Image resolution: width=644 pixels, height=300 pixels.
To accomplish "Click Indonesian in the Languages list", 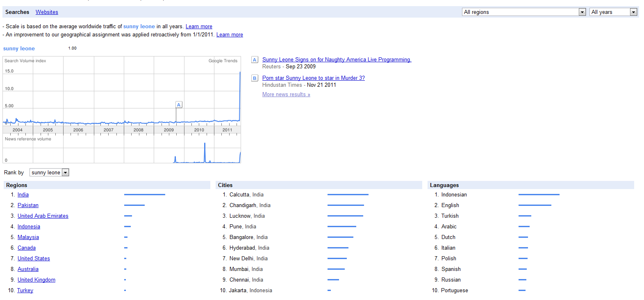I will pyautogui.click(x=454, y=194).
